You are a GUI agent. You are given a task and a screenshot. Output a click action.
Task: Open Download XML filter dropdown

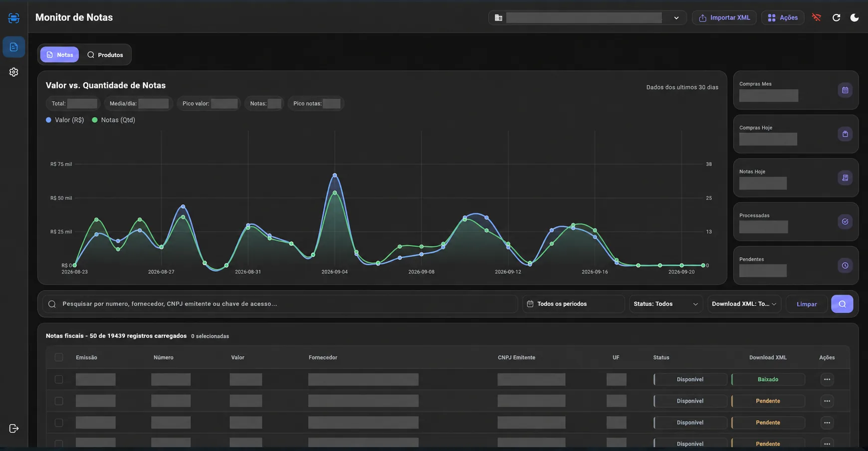click(x=744, y=304)
